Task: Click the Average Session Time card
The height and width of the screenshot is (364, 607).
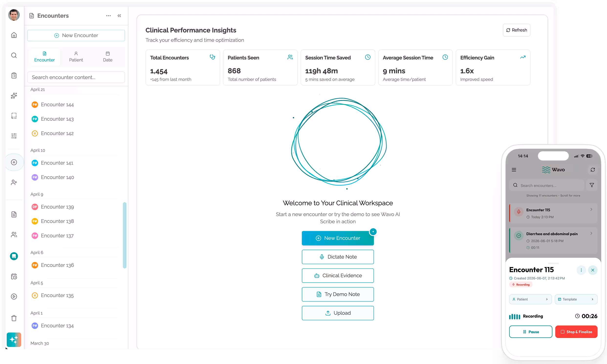Action: pyautogui.click(x=415, y=68)
